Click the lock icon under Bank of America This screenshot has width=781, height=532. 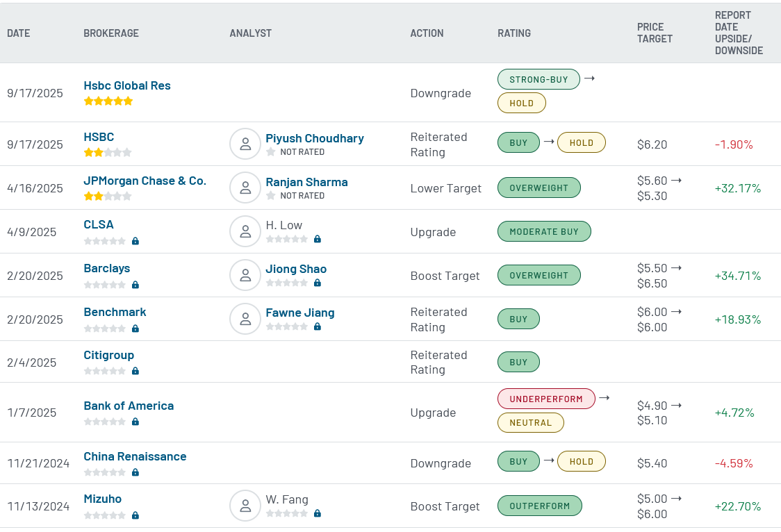135,422
